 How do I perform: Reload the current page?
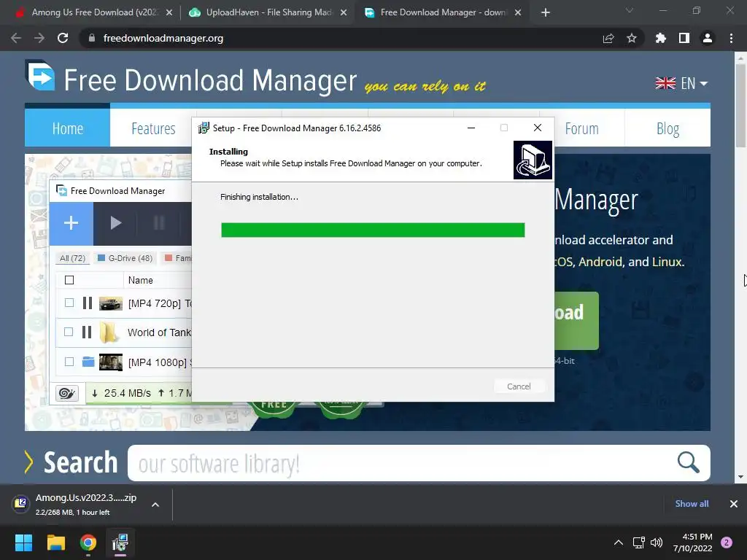coord(63,38)
